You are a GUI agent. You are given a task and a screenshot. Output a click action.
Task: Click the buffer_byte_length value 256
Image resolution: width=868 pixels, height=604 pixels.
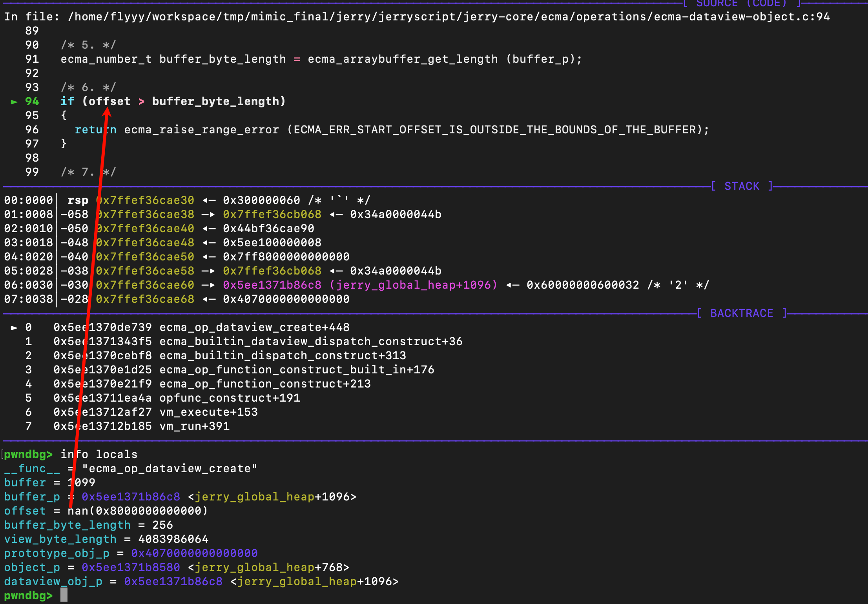[162, 525]
